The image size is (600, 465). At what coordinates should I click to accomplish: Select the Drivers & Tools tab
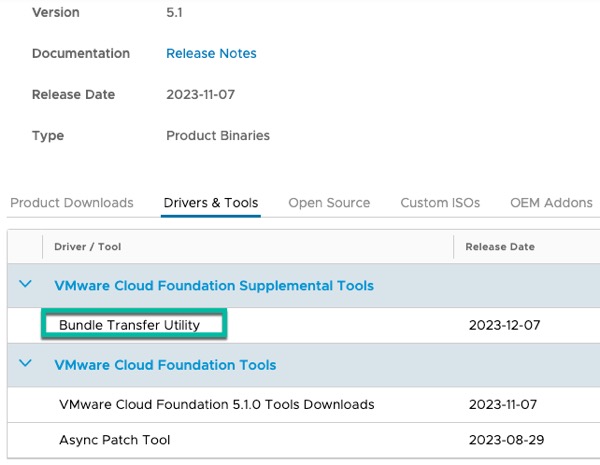[211, 203]
